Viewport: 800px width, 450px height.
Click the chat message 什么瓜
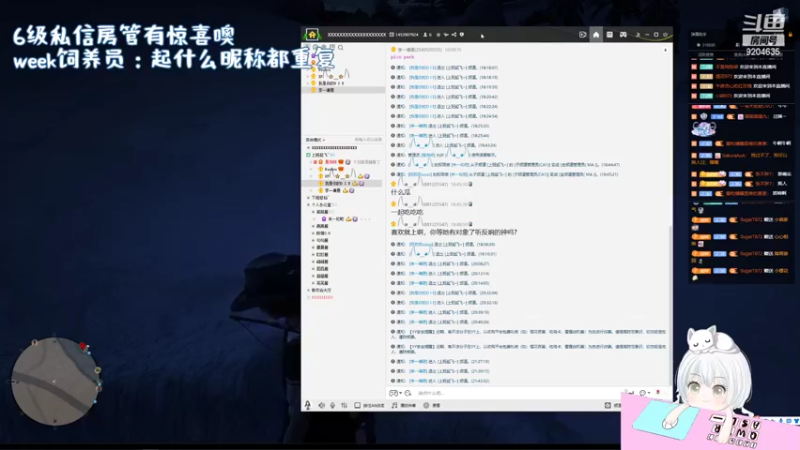coord(401,192)
